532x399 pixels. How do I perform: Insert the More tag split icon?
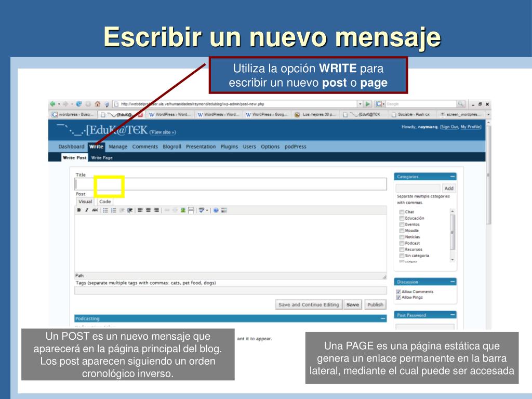coord(191,210)
